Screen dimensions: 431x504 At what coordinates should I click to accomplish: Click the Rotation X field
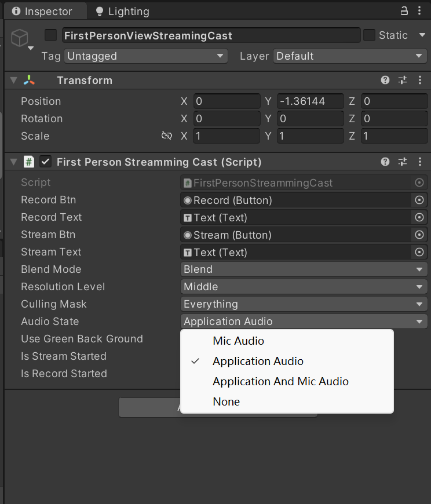pos(227,119)
